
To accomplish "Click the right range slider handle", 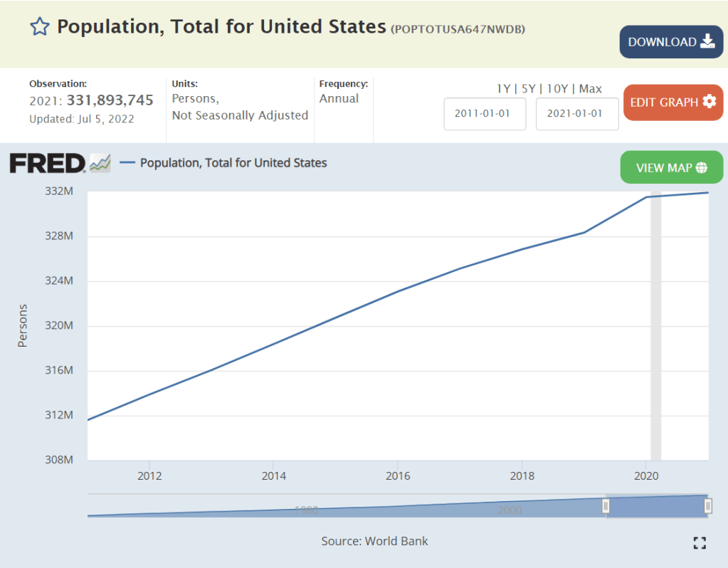I will pos(708,506).
